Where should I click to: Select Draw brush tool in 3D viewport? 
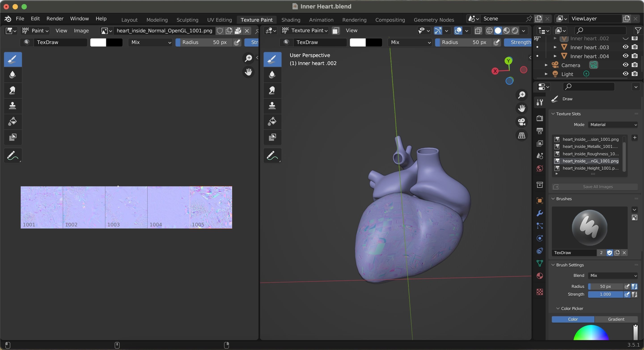pyautogui.click(x=272, y=59)
